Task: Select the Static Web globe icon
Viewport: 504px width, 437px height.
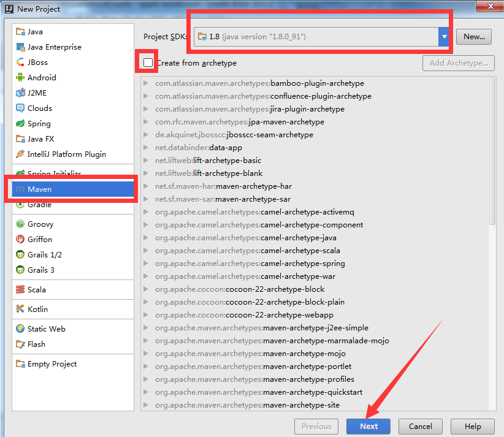Action: [20, 329]
